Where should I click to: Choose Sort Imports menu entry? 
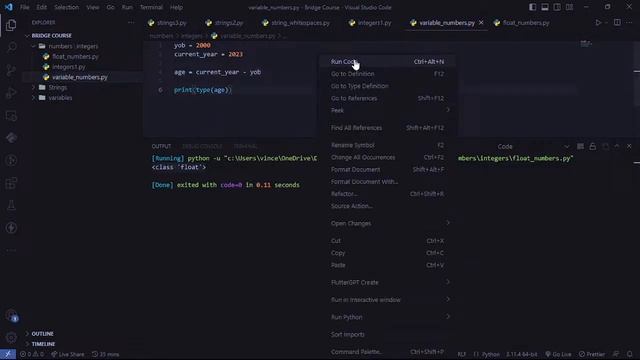pyautogui.click(x=387, y=334)
